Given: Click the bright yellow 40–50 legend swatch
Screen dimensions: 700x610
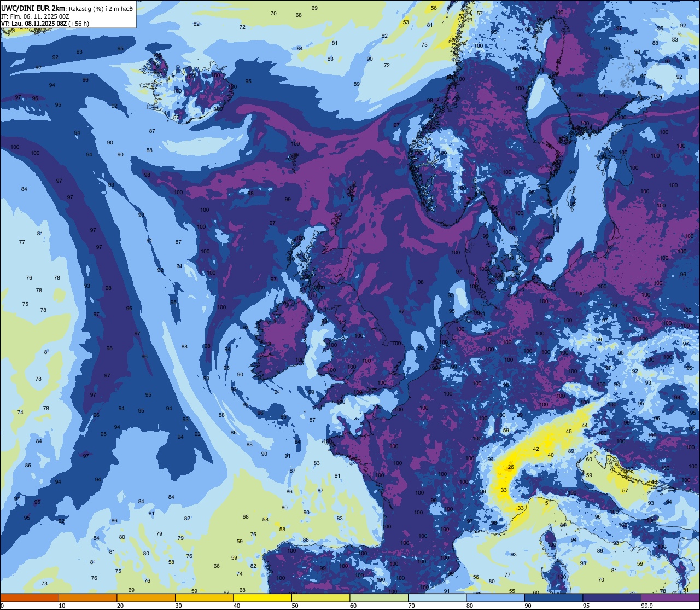Looking at the screenshot, I should [262, 597].
